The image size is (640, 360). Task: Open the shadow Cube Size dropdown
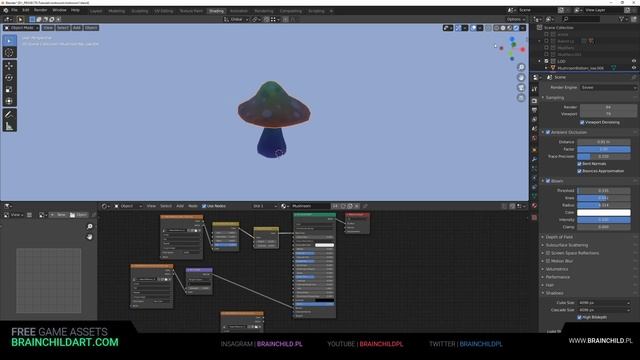click(x=604, y=303)
